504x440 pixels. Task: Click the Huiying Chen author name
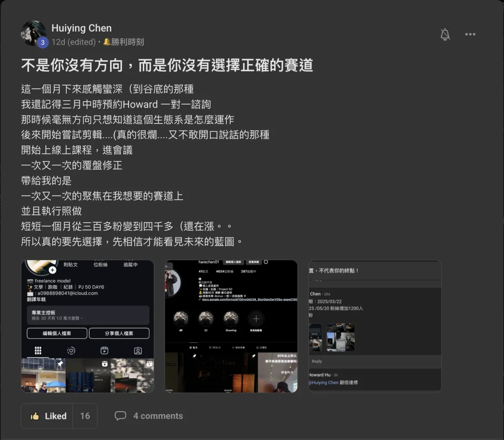click(x=81, y=28)
